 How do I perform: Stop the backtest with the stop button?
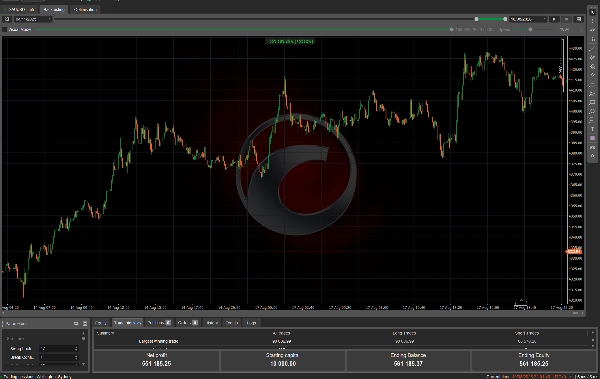[566, 19]
